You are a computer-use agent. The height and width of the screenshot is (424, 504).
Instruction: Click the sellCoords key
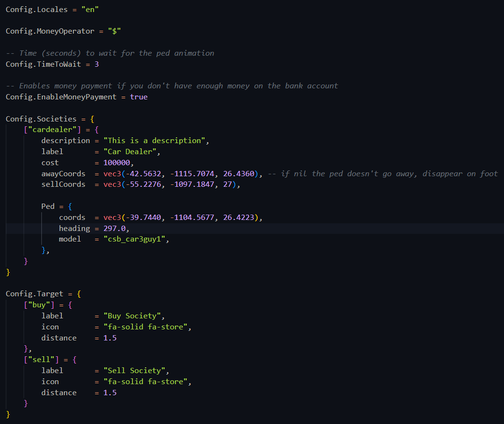63,184
